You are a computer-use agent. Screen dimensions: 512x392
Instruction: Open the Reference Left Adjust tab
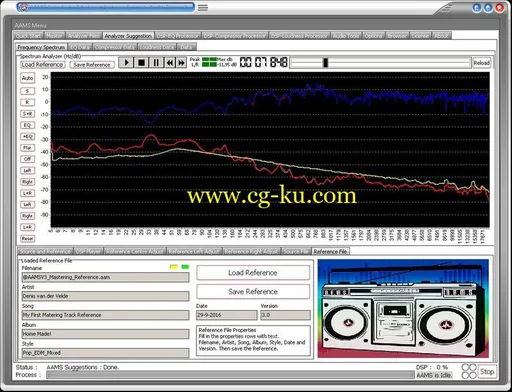point(194,251)
